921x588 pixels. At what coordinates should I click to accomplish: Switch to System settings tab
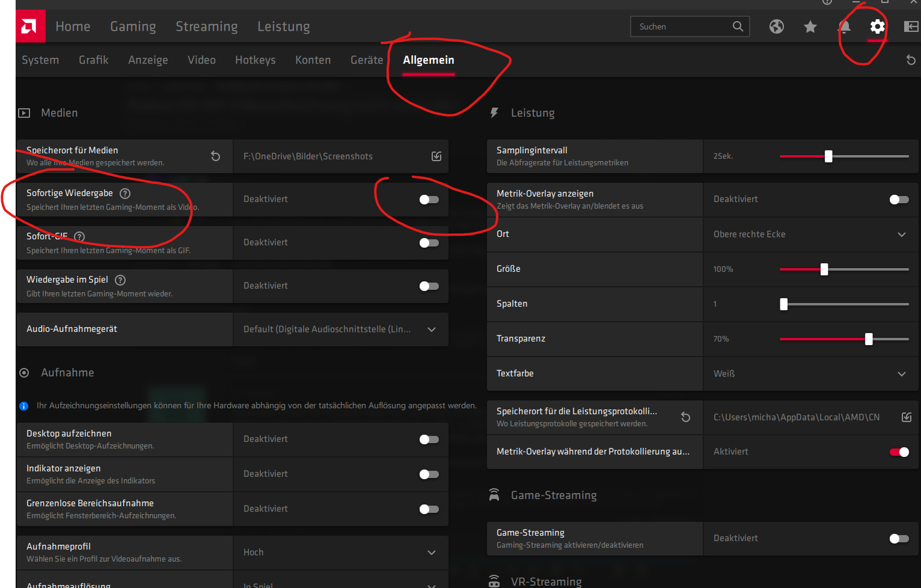pyautogui.click(x=40, y=60)
